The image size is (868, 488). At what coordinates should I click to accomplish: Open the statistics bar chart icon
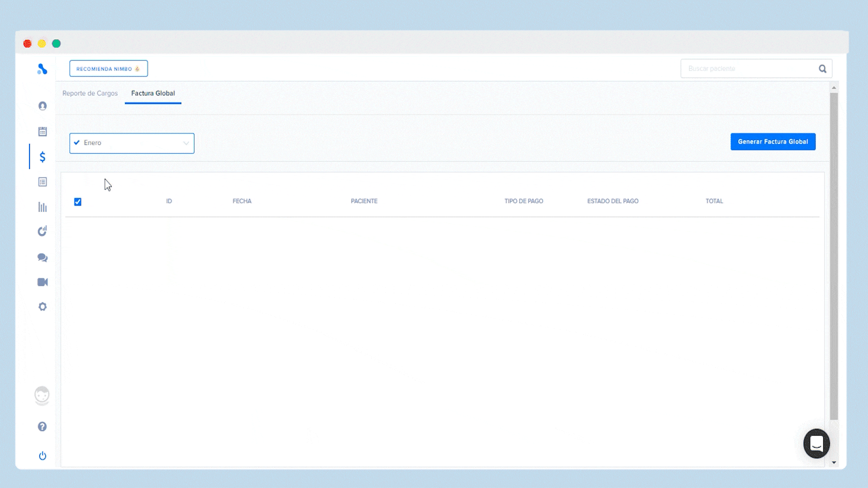[x=42, y=207]
